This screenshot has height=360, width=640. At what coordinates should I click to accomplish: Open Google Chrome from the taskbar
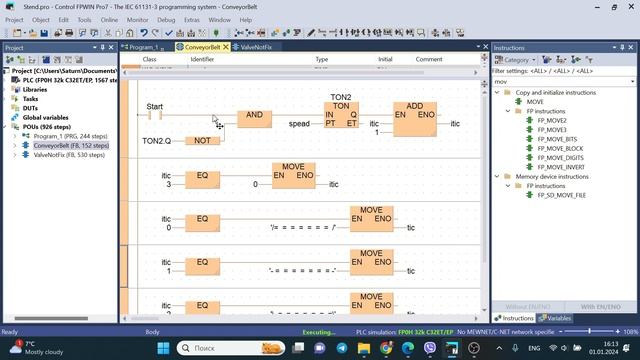point(386,348)
